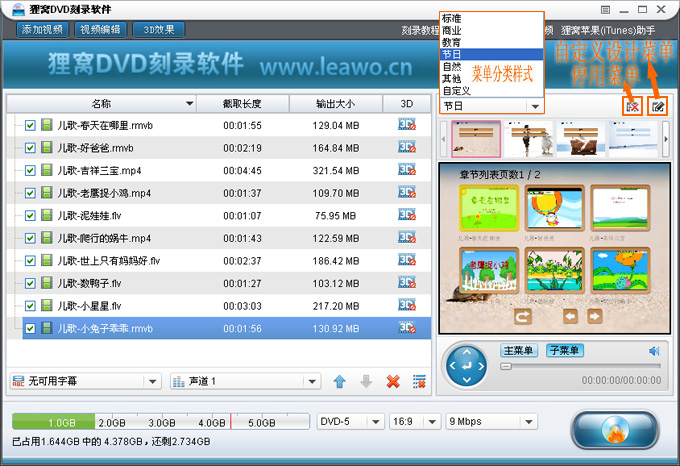Viewport: 680px width, 466px height.
Task: Click the 3D icon for 儿歌-好爸爸.rmvb
Action: tap(407, 147)
